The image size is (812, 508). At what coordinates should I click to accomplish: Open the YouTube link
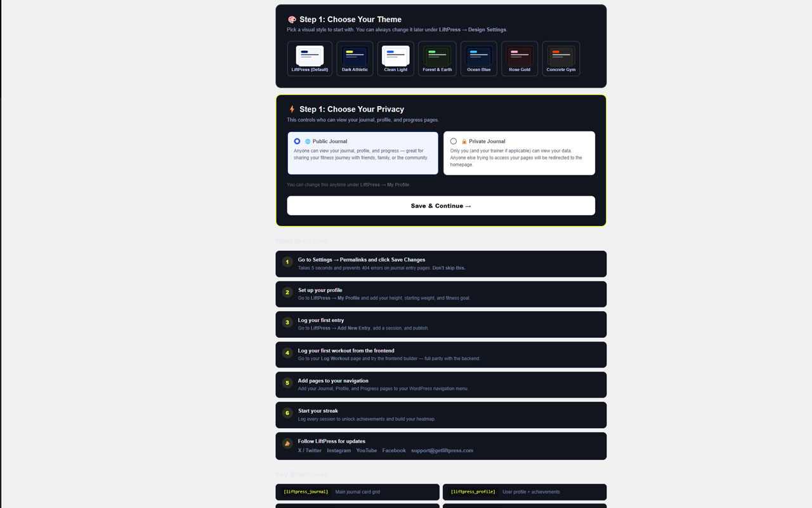(x=367, y=450)
